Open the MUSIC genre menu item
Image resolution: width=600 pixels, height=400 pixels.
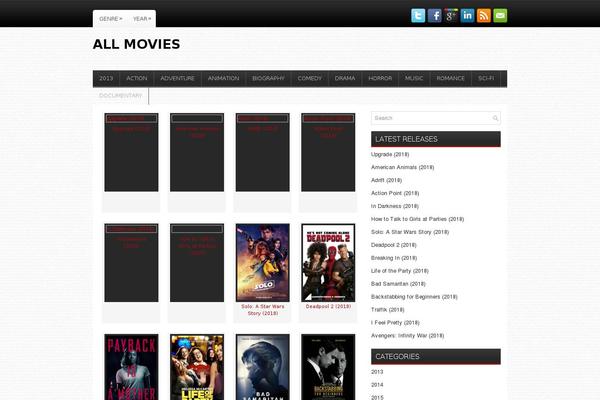(414, 78)
